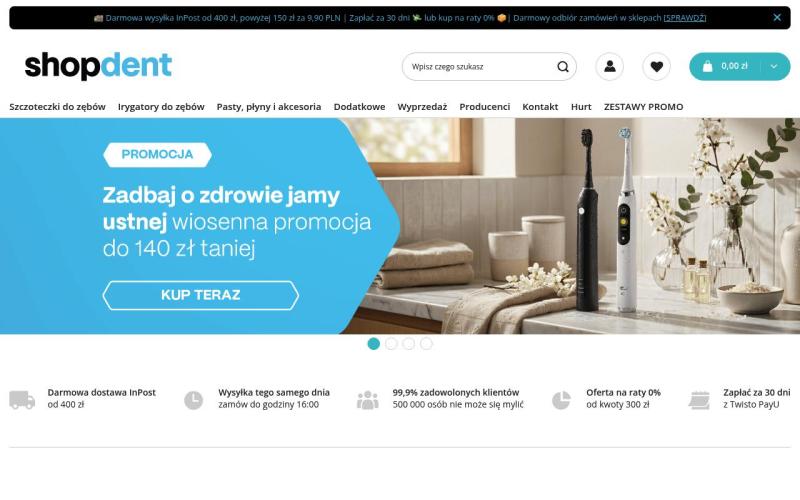Open the user account icon
Image resolution: width=800 pixels, height=500 pixels.
[610, 66]
